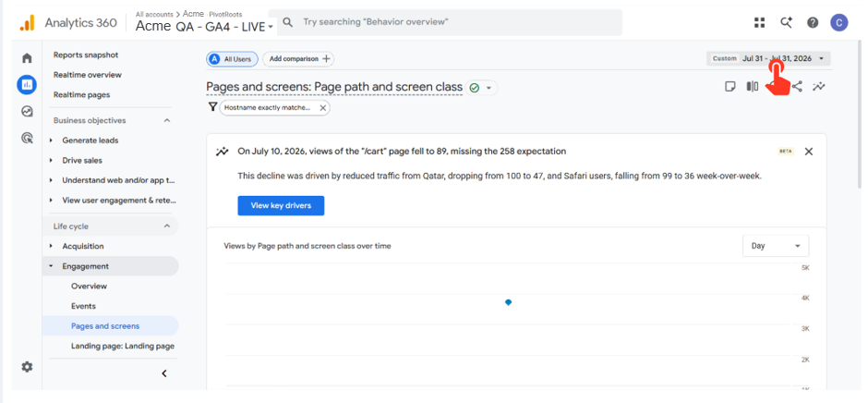Open Landing page report in sidebar
Screen dimensions: 868x403
122,346
